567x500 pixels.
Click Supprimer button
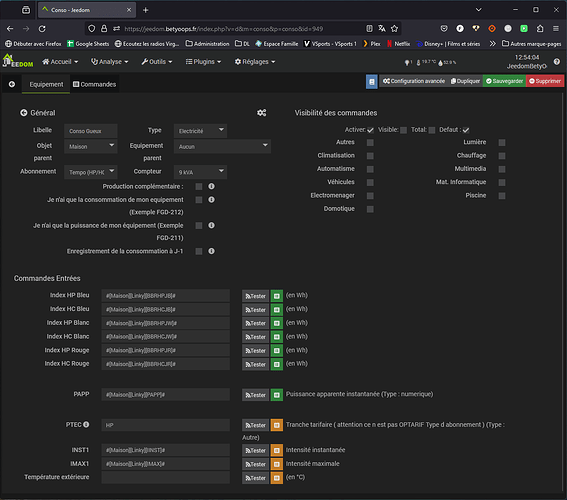545,81
